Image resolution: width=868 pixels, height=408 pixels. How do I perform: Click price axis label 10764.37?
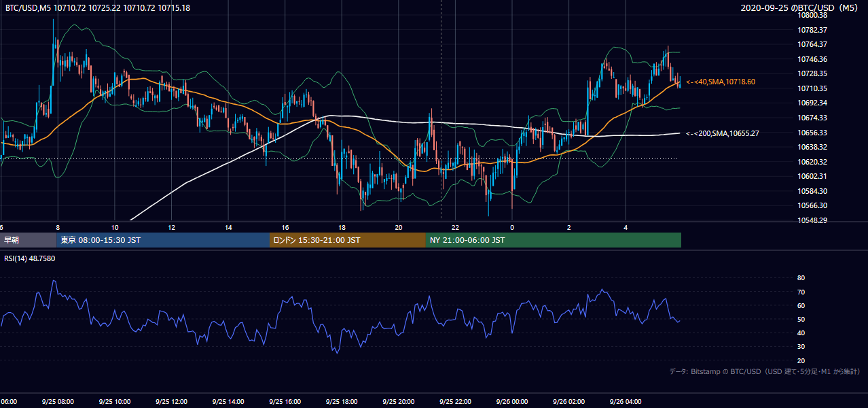[812, 44]
